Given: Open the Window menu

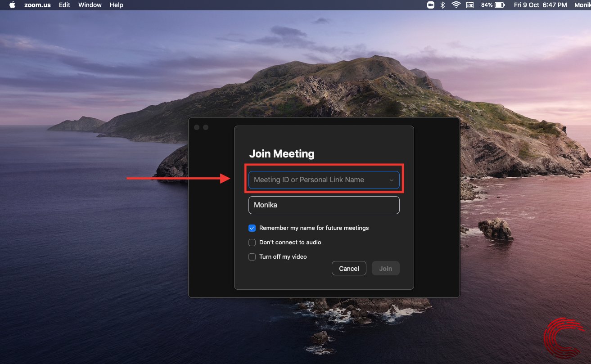Looking at the screenshot, I should (x=90, y=5).
